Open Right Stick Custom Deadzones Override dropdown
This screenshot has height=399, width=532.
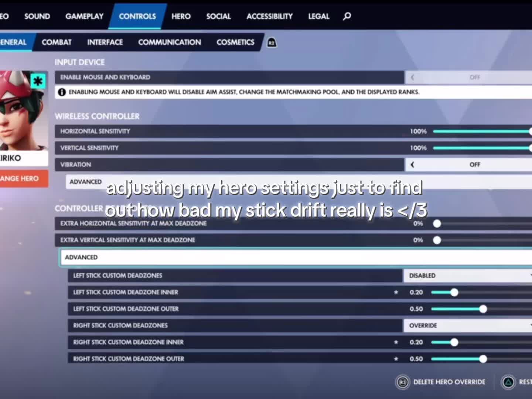point(467,325)
